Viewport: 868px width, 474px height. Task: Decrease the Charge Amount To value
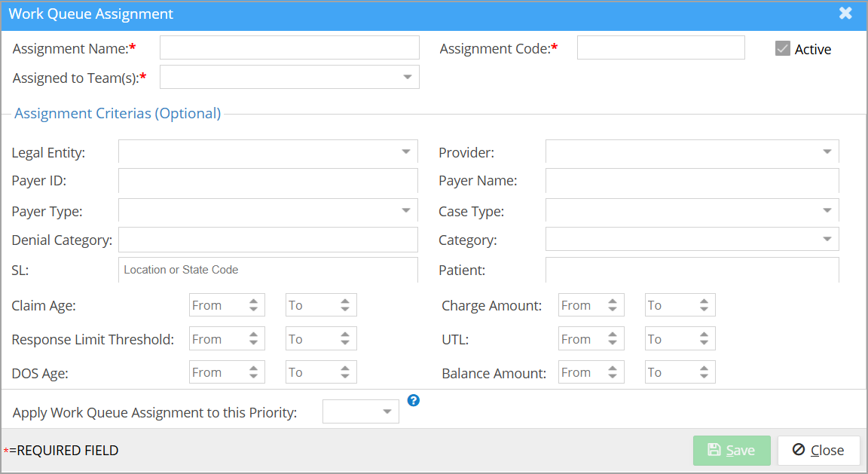(x=704, y=309)
